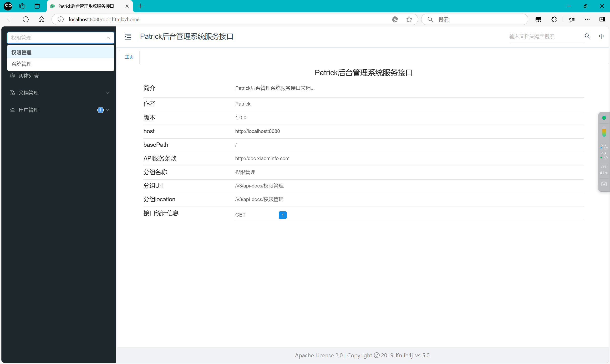This screenshot has height=364, width=610.
Task: Open the 实体列表 menu item
Action: (x=28, y=76)
